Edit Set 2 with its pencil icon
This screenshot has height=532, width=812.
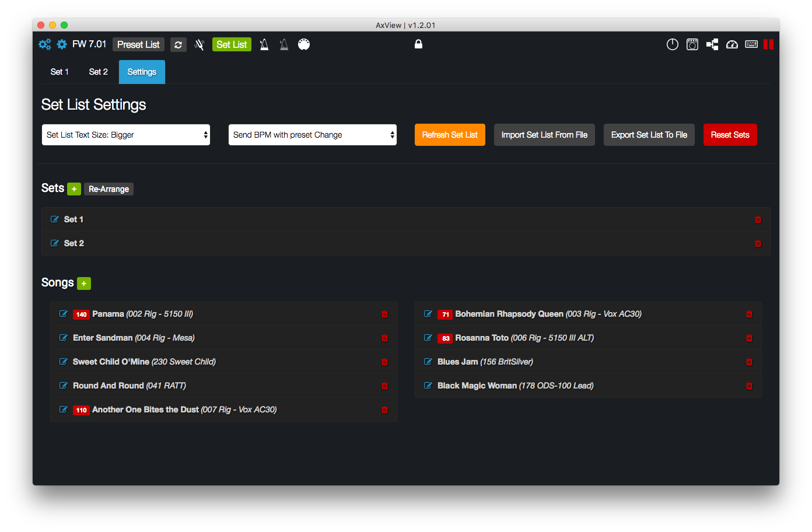pyautogui.click(x=55, y=243)
